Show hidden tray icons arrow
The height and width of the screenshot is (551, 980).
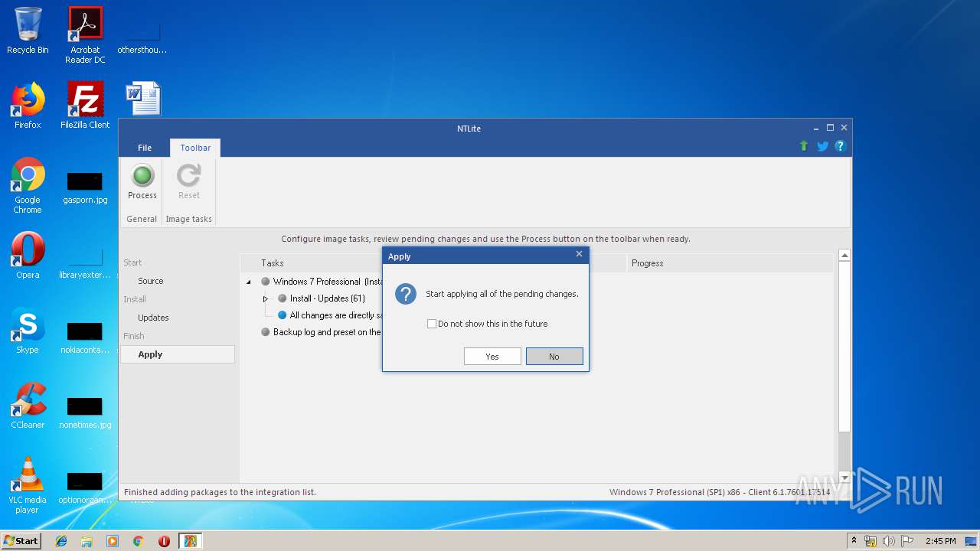tap(854, 540)
